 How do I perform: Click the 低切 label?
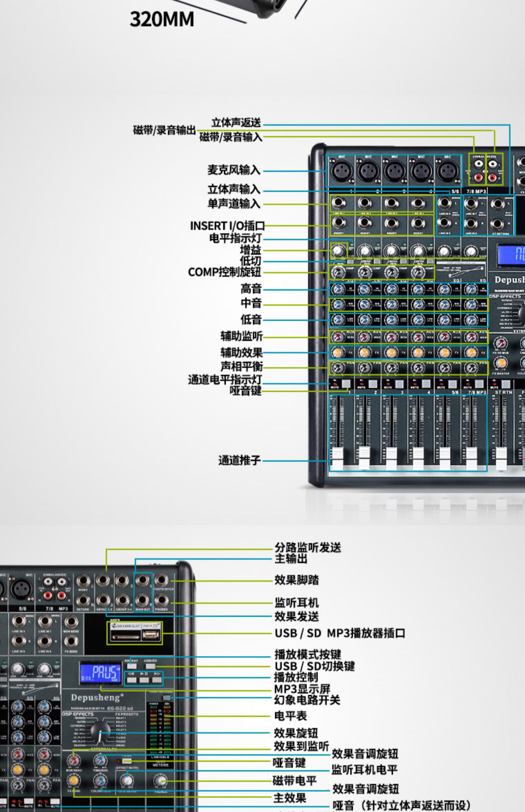(251, 261)
